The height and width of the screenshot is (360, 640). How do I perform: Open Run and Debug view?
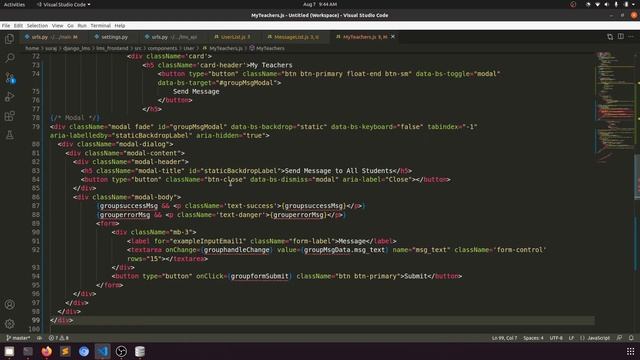click(9, 97)
